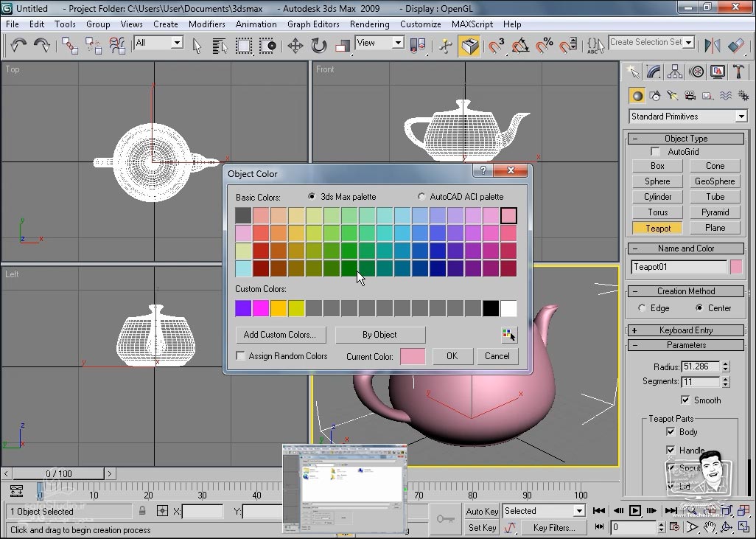The height and width of the screenshot is (539, 756).
Task: Uncheck the teapot Handle part
Action: point(671,450)
